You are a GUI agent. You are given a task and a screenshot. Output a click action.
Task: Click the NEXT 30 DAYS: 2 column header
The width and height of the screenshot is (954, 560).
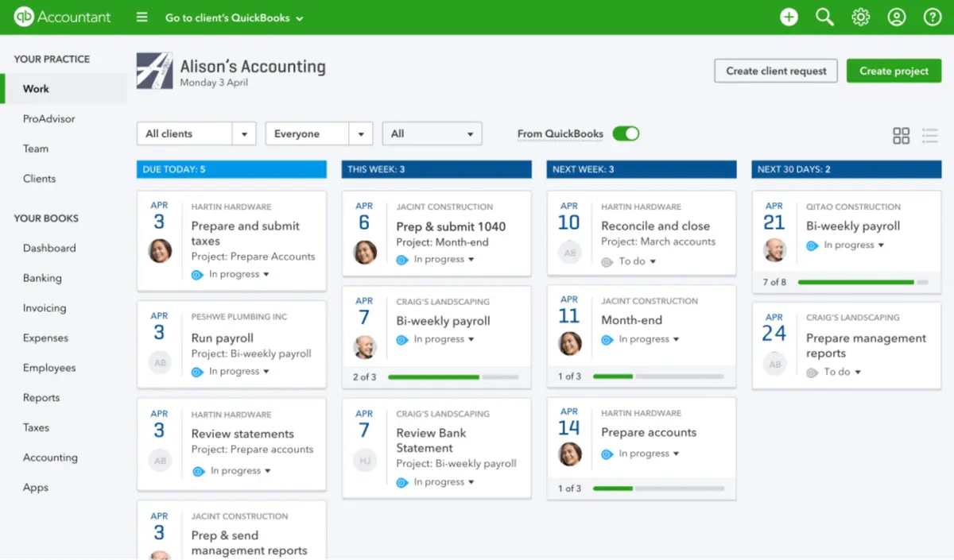click(x=847, y=169)
